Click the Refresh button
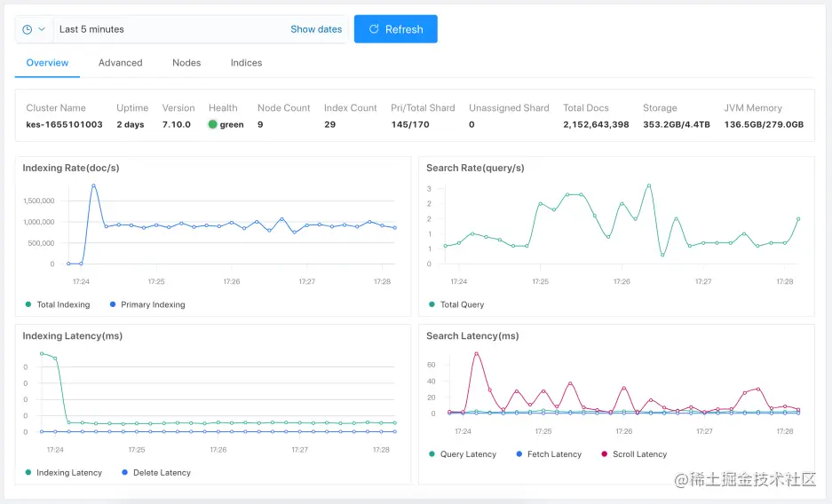832x504 pixels. click(396, 29)
